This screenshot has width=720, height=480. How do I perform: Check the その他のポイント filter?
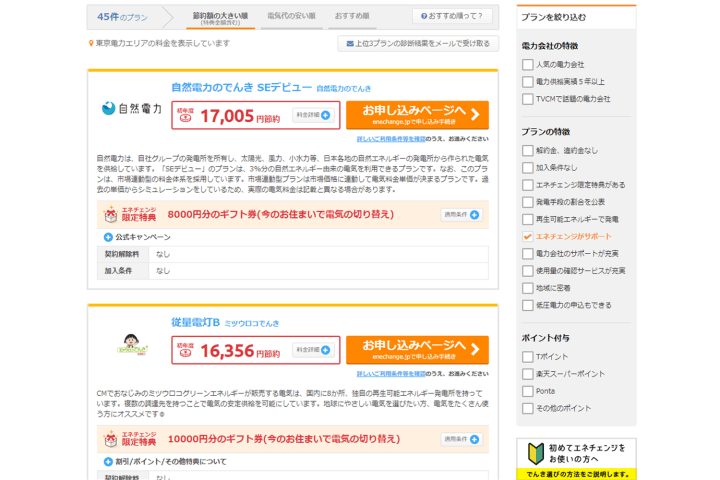coord(528,408)
